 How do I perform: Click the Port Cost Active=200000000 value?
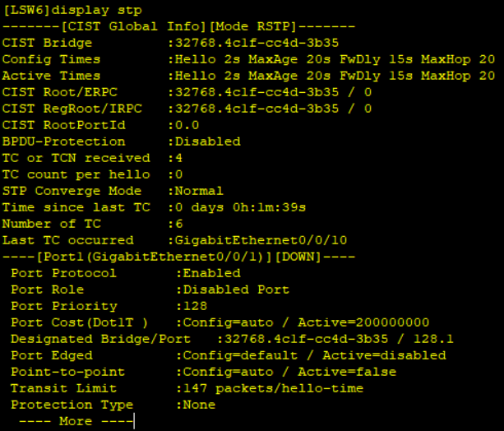[x=363, y=322]
